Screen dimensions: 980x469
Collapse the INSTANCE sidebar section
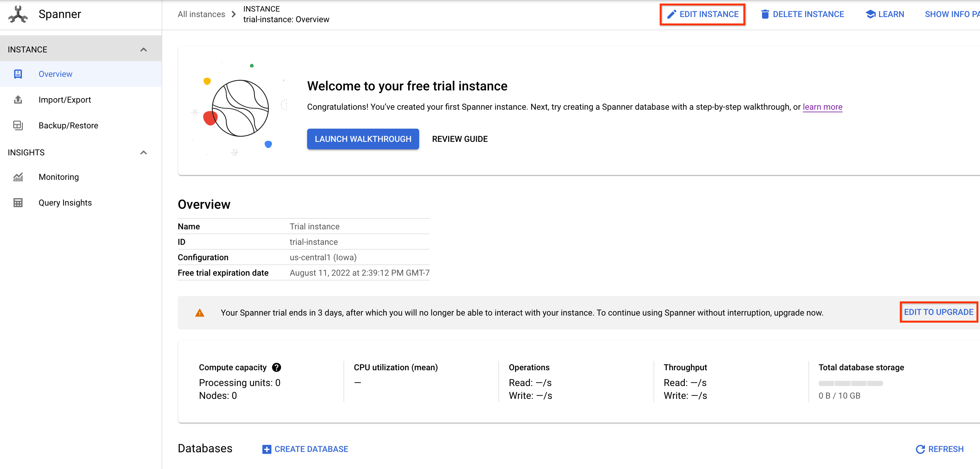144,49
